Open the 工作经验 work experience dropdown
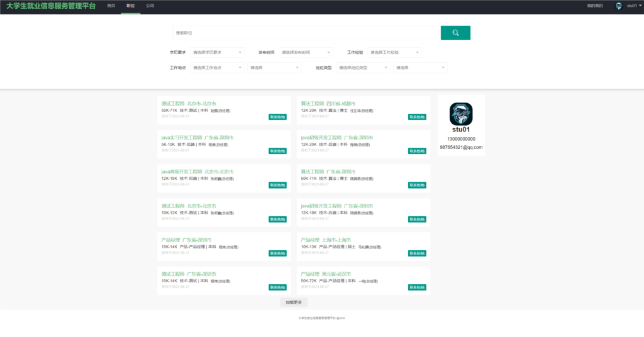 coord(394,53)
